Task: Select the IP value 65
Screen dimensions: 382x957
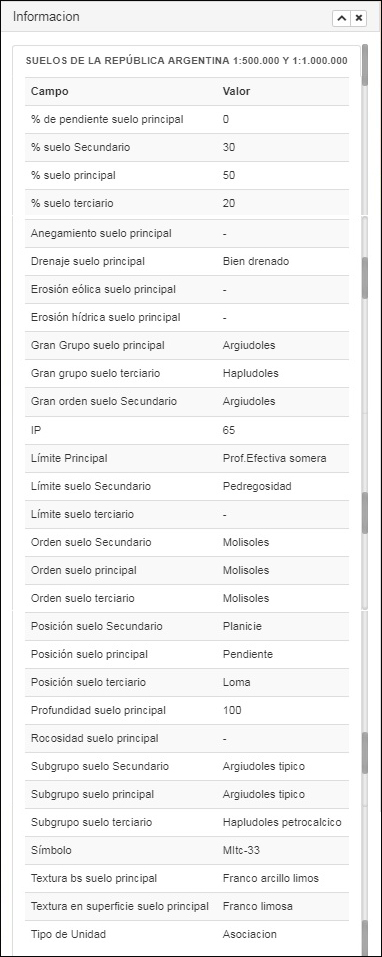Action: click(229, 430)
